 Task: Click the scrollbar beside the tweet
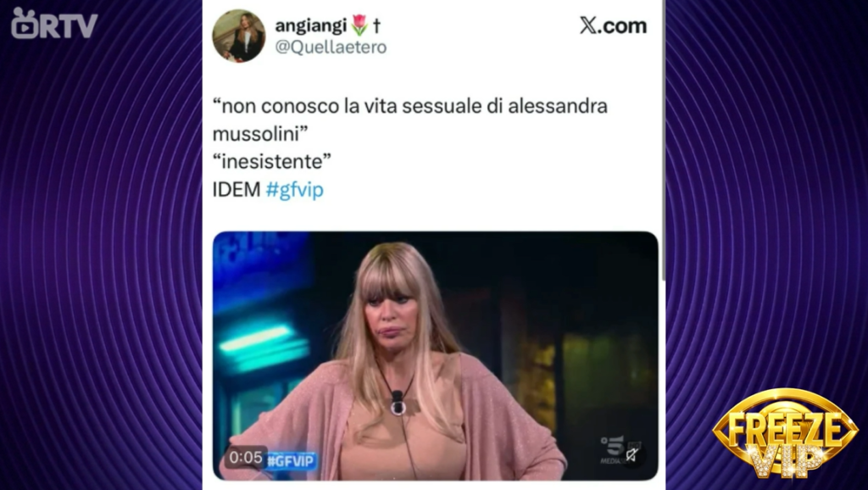point(663,142)
